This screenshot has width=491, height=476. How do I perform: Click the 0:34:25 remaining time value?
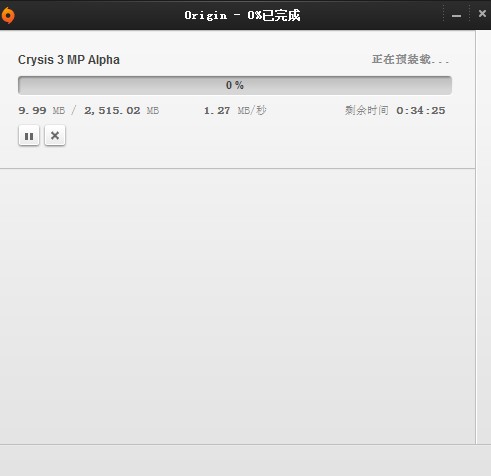421,110
